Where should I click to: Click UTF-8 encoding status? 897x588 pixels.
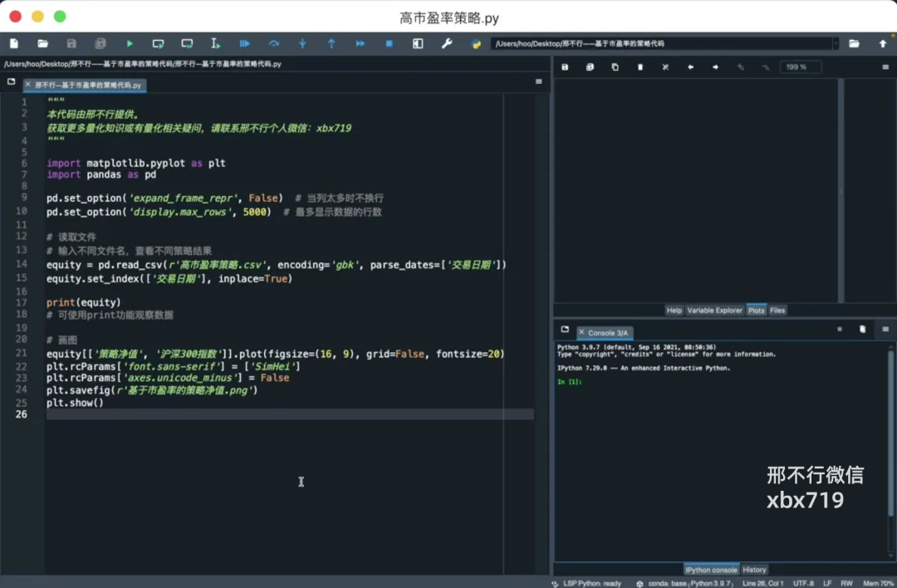[803, 583]
